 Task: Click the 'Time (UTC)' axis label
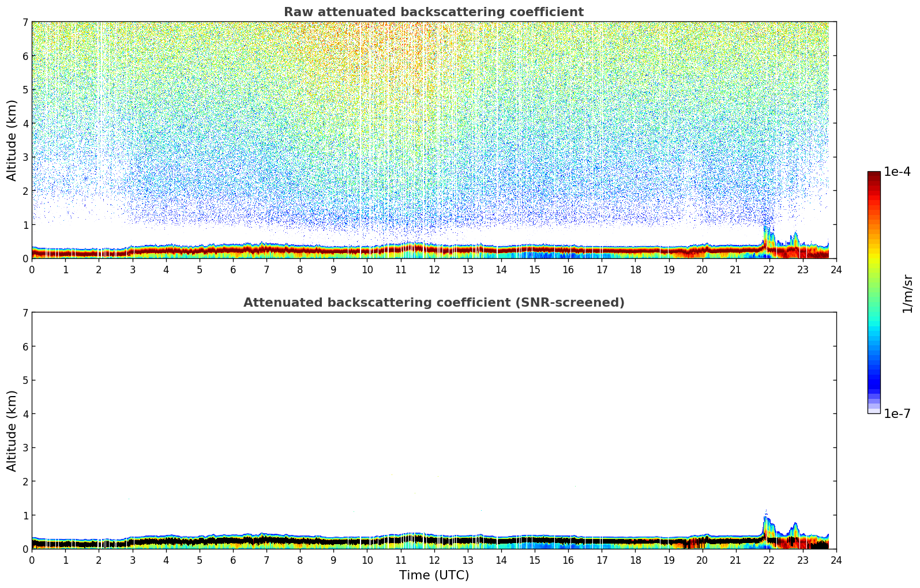point(434,575)
